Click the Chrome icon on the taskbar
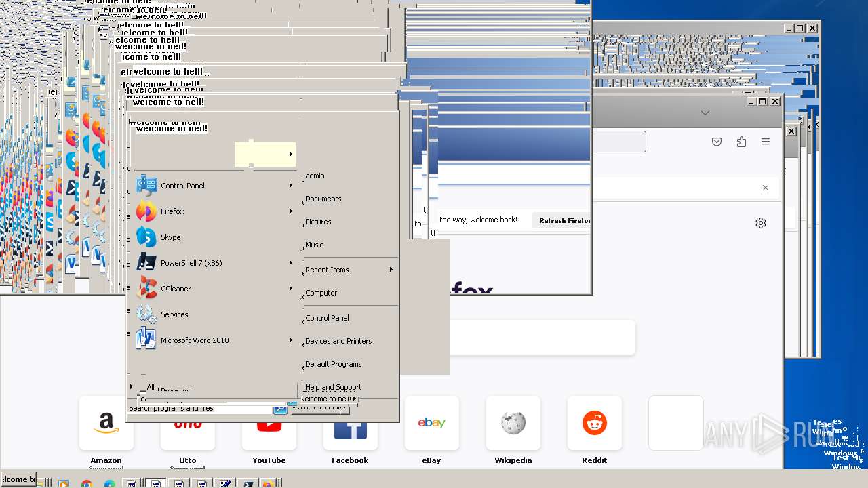 (86, 484)
